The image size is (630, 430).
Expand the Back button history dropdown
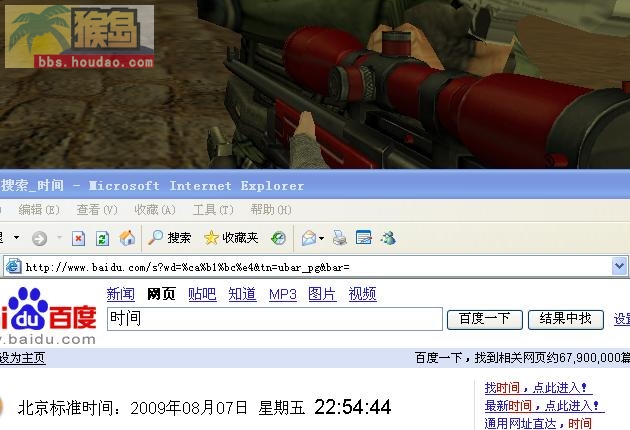click(x=16, y=238)
